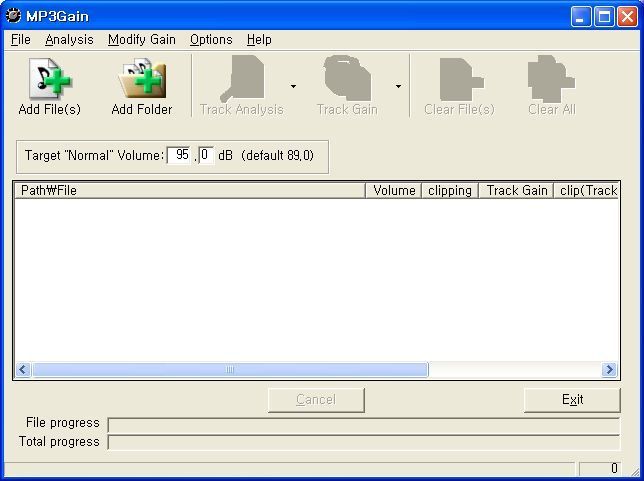This screenshot has height=481, width=644.
Task: Expand the Track Gain dropdown arrow
Action: (x=398, y=86)
